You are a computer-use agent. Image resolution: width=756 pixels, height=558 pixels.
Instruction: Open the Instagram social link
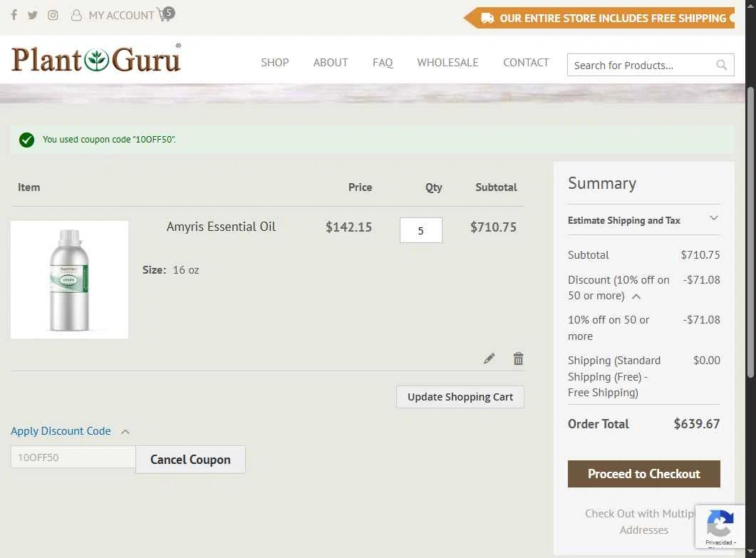tap(53, 15)
